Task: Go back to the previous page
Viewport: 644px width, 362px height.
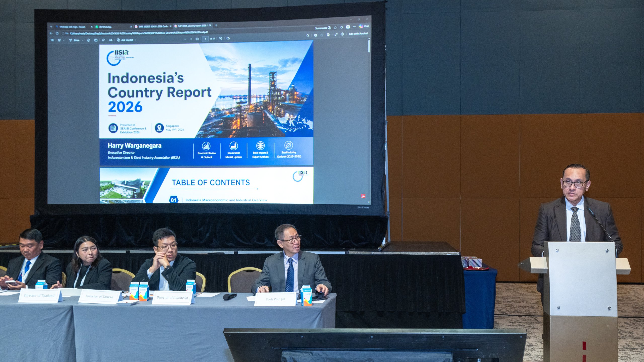Action: pos(51,33)
